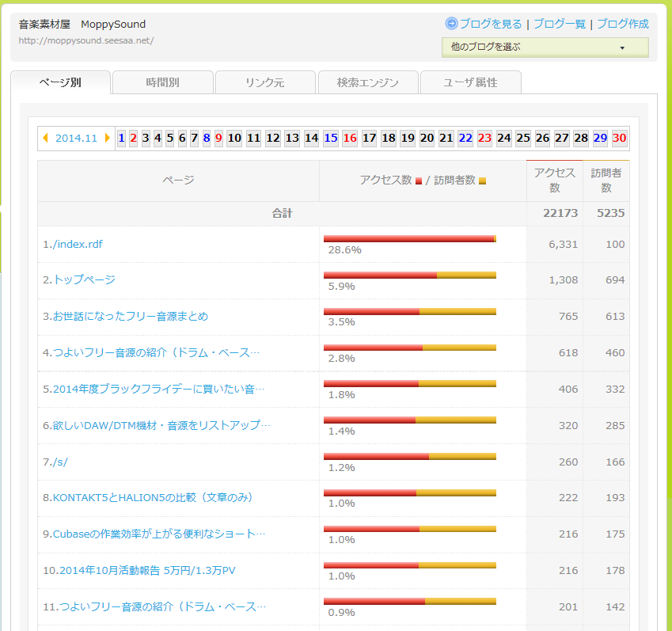Open the ブログ一覧 link

pyautogui.click(x=560, y=24)
